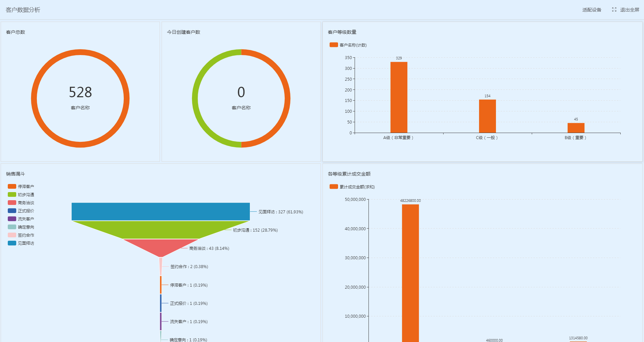Image resolution: width=644 pixels, height=342 pixels.
Task: Click 签约合作 : 2 (0.38%) label
Action: [189, 267]
